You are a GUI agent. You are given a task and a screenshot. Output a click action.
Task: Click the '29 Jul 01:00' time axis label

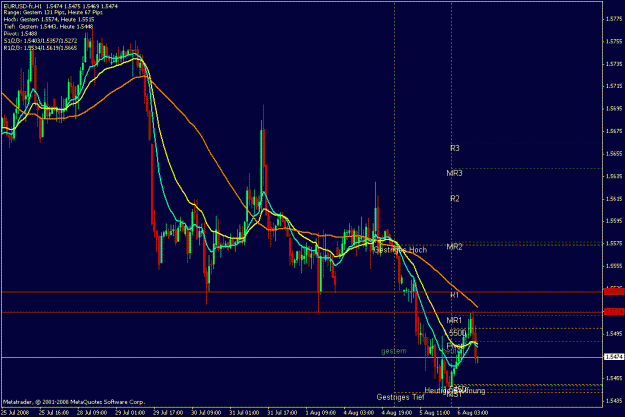130,413
